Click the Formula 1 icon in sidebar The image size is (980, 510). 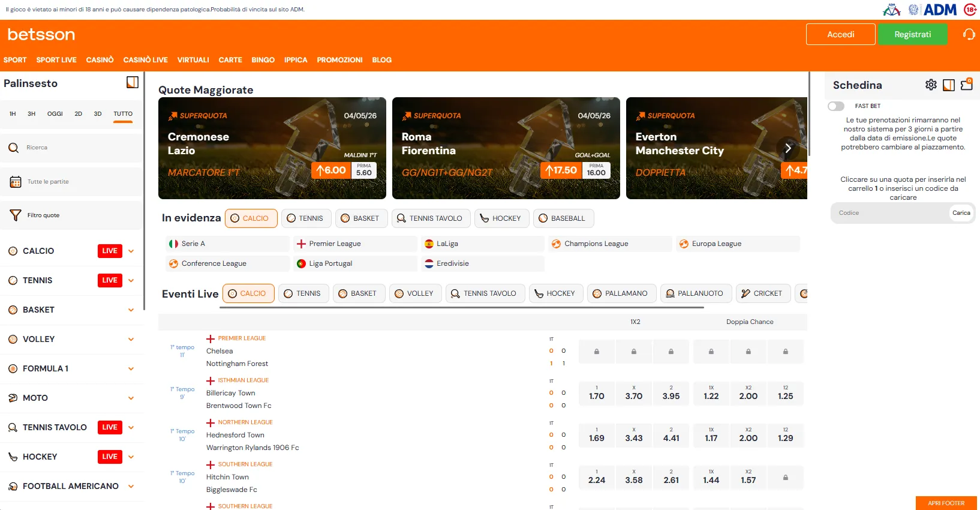click(x=13, y=368)
